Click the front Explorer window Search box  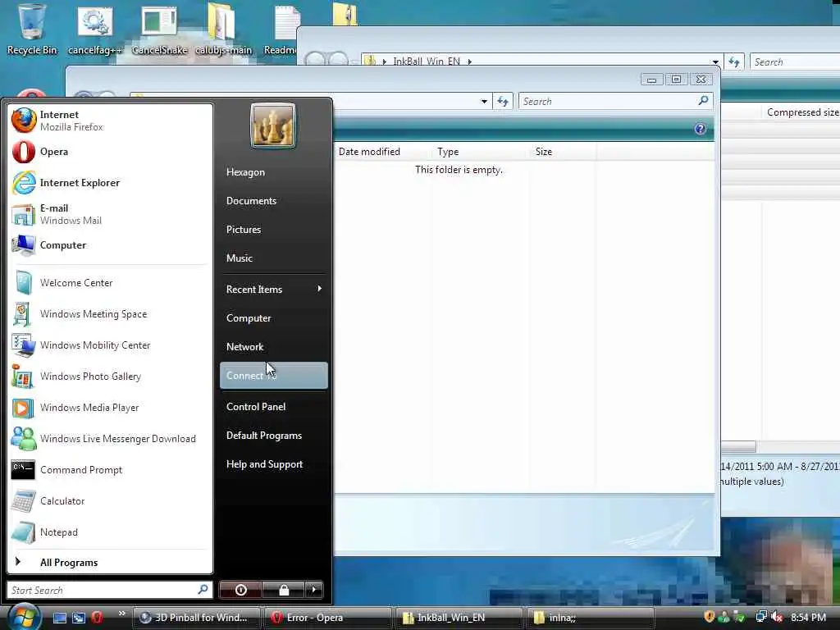coord(615,101)
